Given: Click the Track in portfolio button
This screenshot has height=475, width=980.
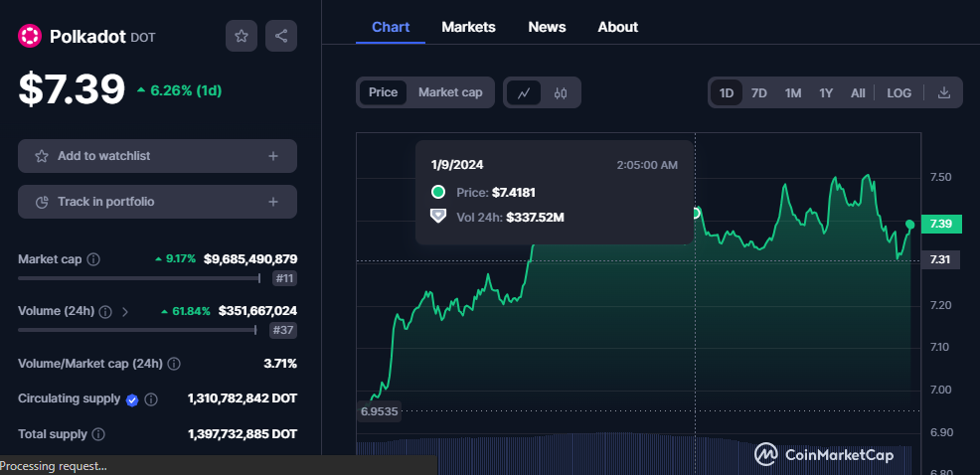Looking at the screenshot, I should pos(157,202).
